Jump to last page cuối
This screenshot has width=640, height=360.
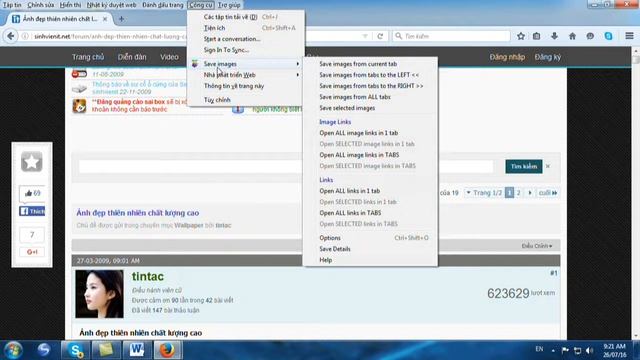pyautogui.click(x=548, y=193)
